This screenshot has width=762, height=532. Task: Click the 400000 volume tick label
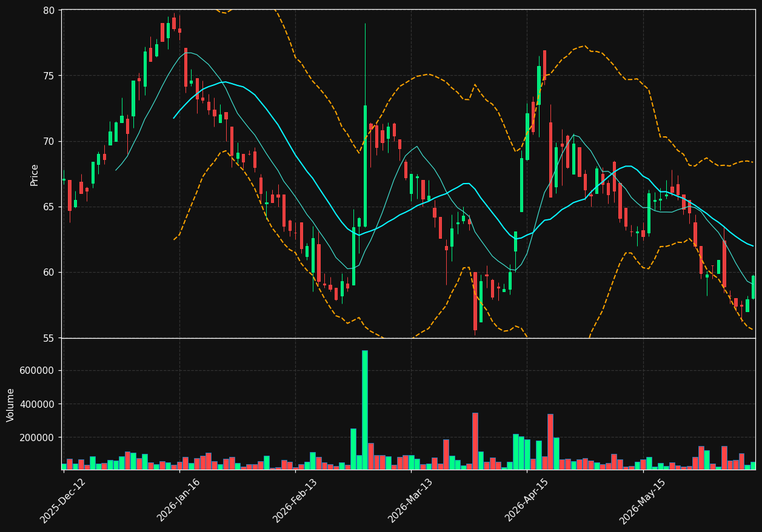(x=37, y=404)
